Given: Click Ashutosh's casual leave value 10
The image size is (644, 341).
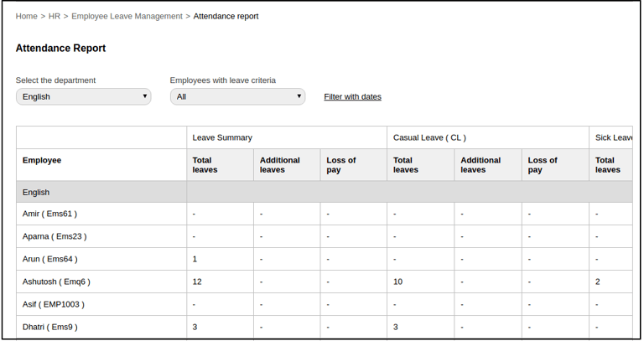Looking at the screenshot, I should pos(398,282).
